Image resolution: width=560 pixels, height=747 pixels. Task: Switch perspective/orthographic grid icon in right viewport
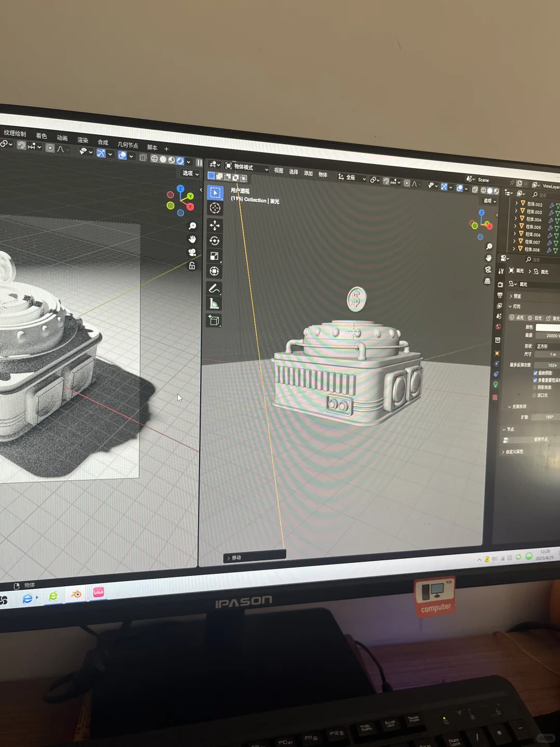(487, 281)
